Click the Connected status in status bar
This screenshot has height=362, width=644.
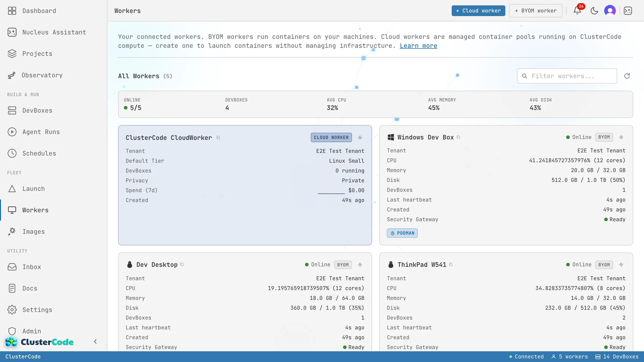point(526,357)
